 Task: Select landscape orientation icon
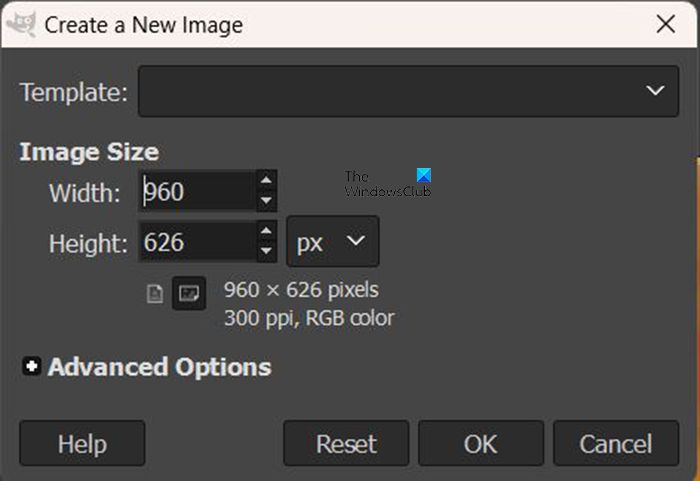[x=188, y=294]
